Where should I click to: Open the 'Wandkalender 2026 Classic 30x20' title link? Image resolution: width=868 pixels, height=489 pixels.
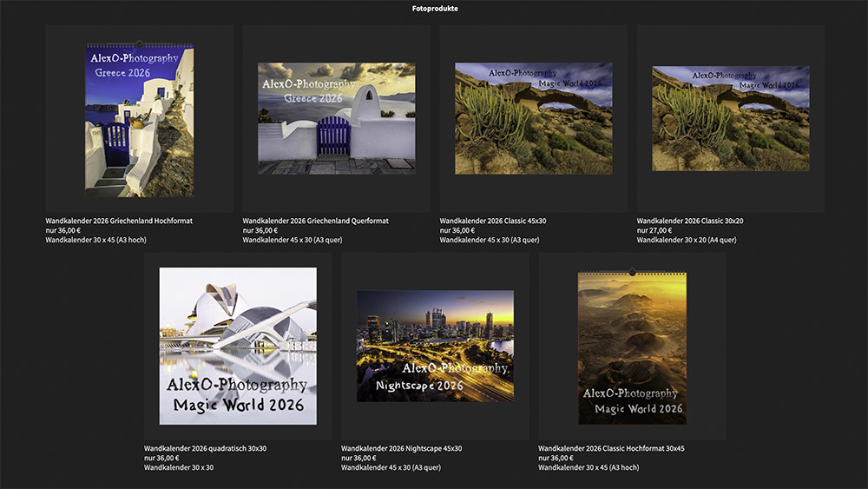[x=690, y=221]
